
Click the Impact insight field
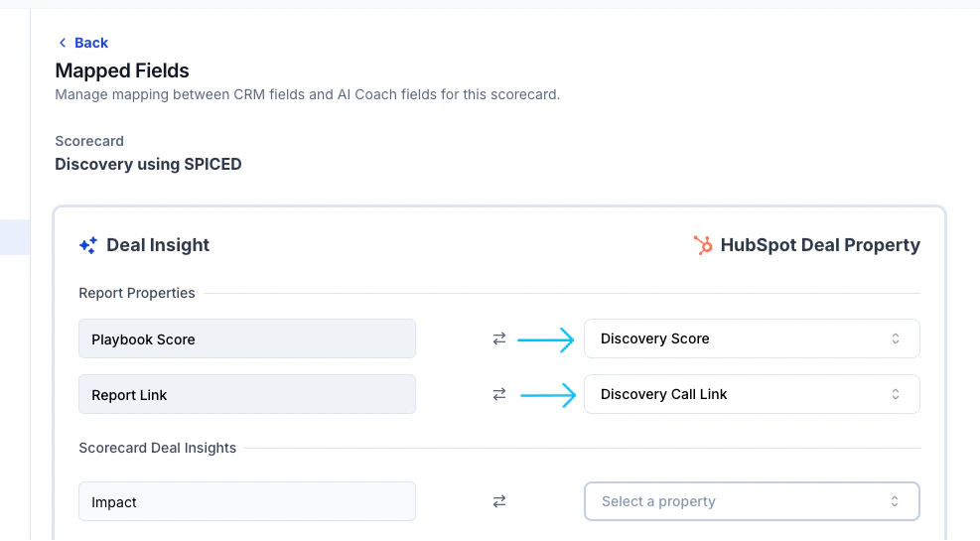tap(247, 501)
